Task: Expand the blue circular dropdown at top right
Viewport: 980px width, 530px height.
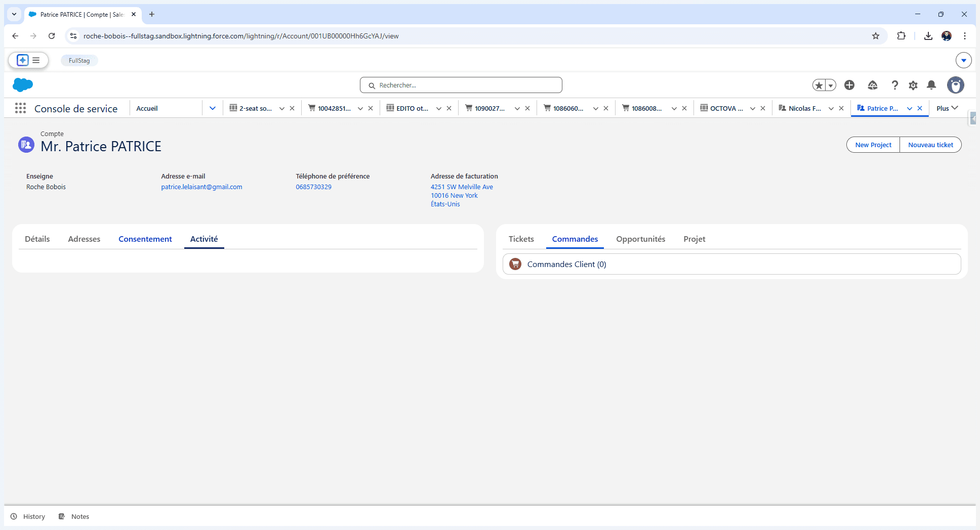Action: 964,60
